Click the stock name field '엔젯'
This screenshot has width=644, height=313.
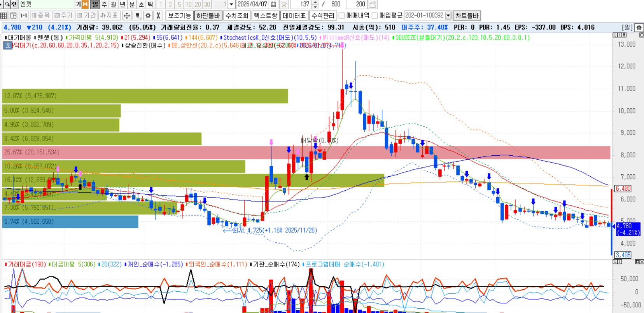tap(46, 4)
